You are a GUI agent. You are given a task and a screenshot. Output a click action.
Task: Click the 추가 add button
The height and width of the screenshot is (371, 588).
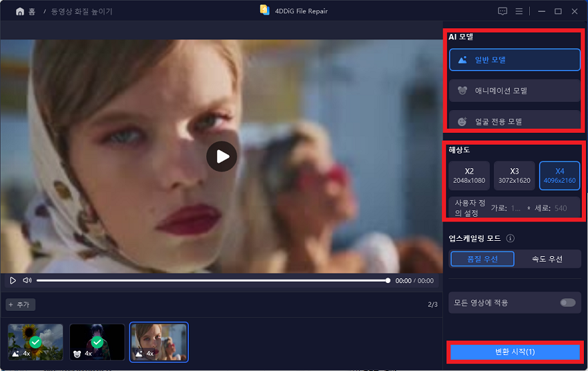pyautogui.click(x=21, y=305)
